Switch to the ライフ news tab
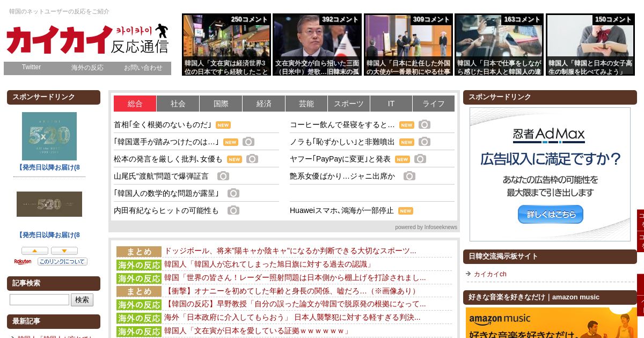The width and height of the screenshot is (644, 338). tap(434, 104)
